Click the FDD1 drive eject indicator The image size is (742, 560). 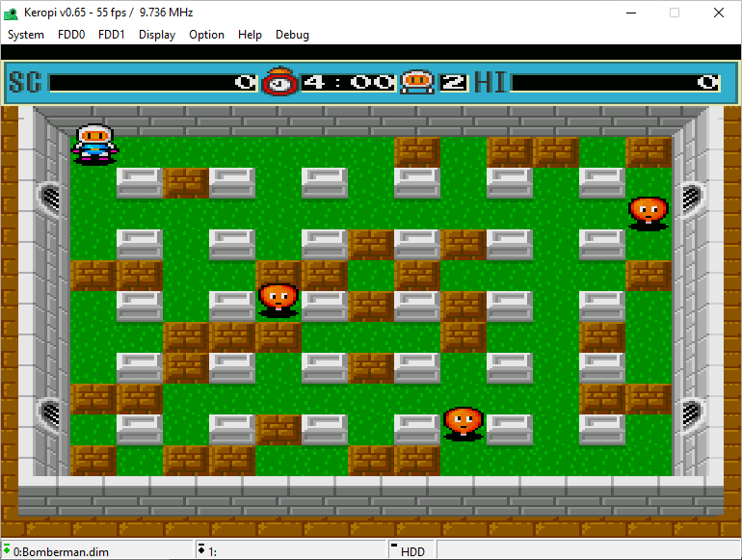pyautogui.click(x=201, y=549)
